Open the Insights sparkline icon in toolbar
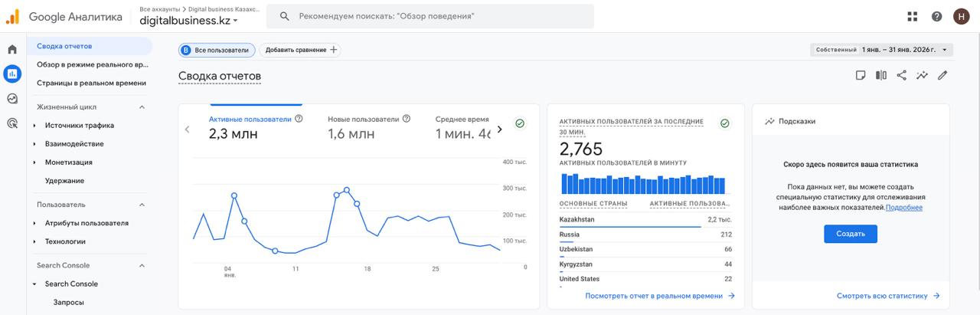The height and width of the screenshot is (315, 980). tap(922, 75)
